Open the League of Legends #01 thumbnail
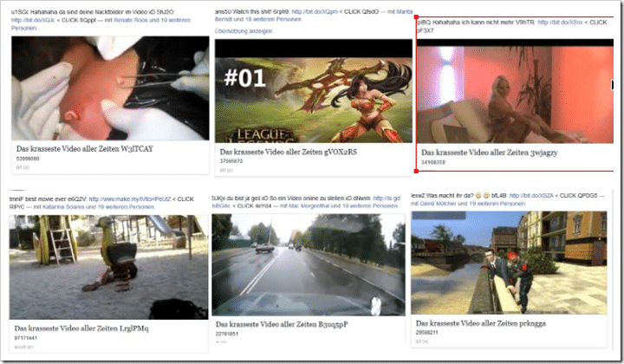The height and width of the screenshot is (364, 624). [x=314, y=91]
